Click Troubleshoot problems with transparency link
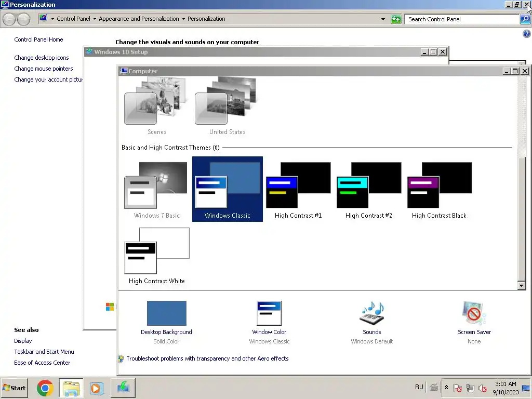532x399 pixels. click(207, 358)
